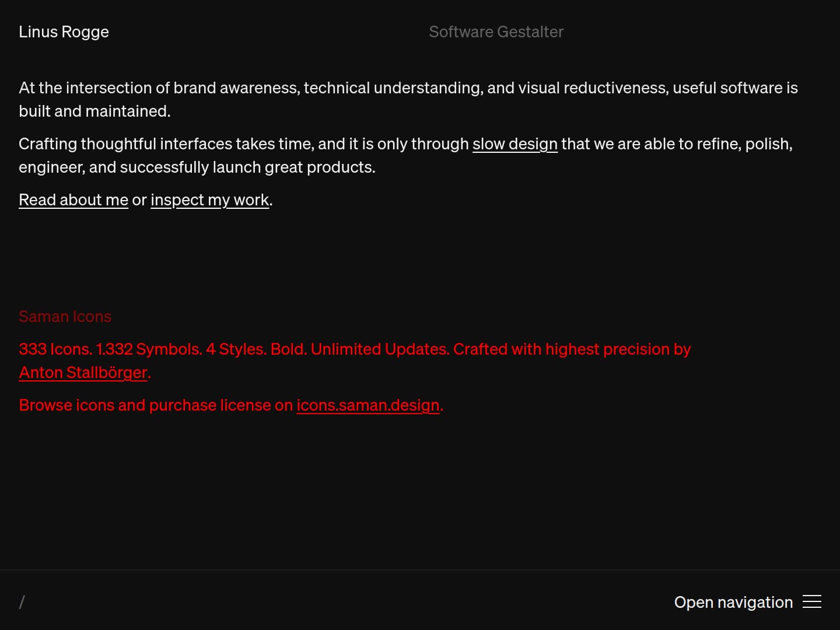The width and height of the screenshot is (840, 630).
Task: Click the 'engineer, and successfully launch' line
Action: [197, 167]
